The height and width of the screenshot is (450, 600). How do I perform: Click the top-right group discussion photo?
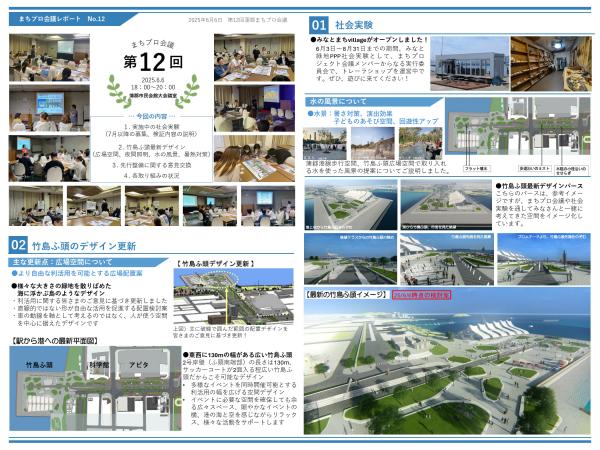[254, 57]
